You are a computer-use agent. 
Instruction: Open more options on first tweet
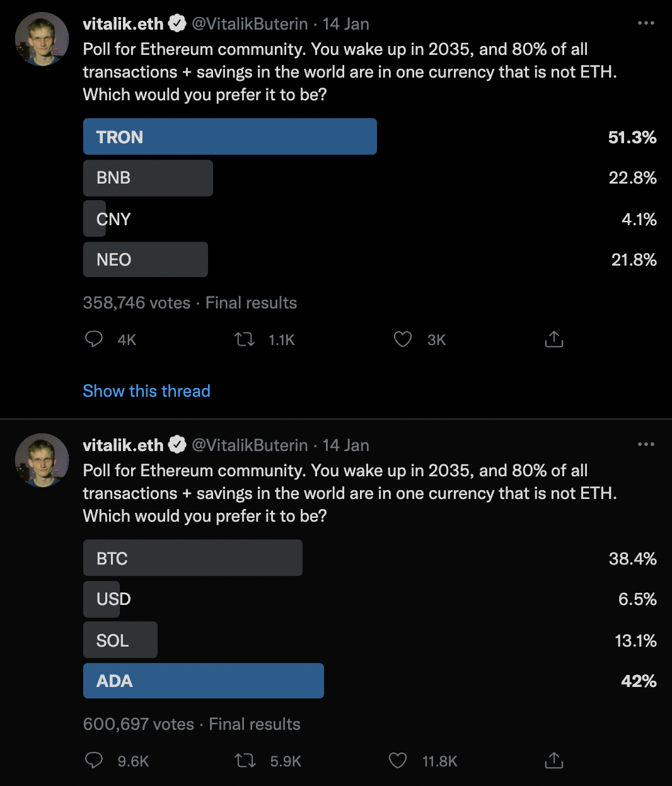pyautogui.click(x=646, y=23)
